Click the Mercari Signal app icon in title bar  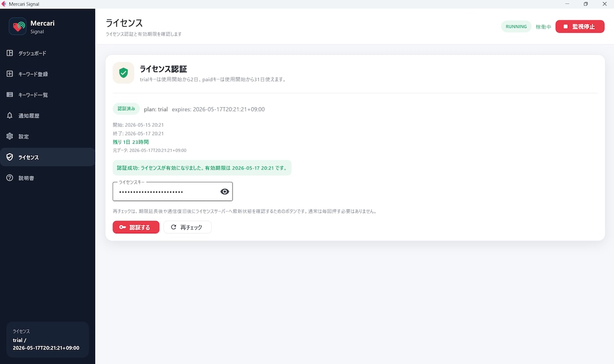(x=4, y=4)
